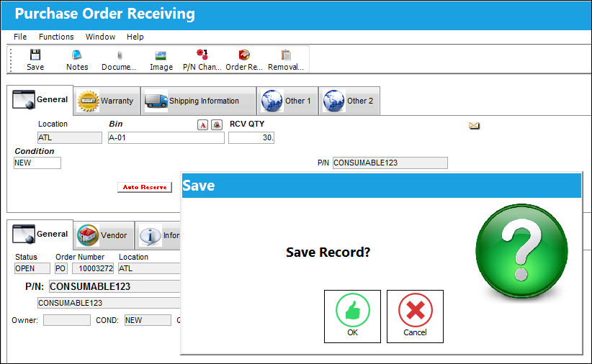
Task: Click the RCV QTY field
Action: [x=251, y=137]
